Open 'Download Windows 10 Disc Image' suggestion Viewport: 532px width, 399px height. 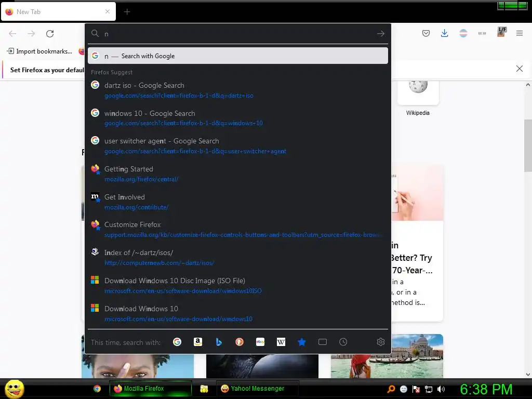coord(238,286)
